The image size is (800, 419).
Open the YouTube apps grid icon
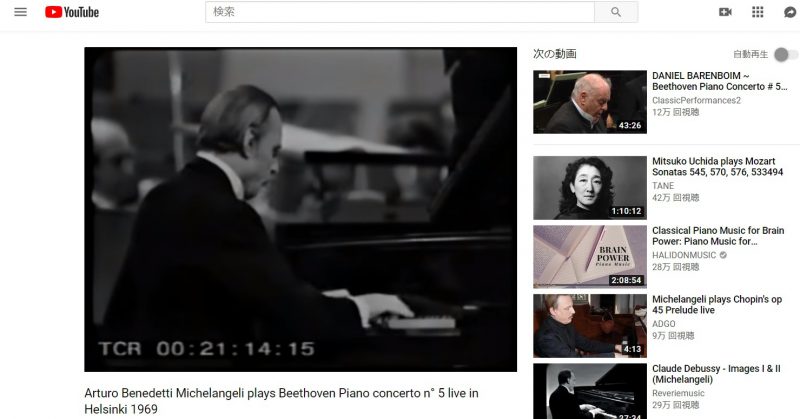tap(758, 12)
